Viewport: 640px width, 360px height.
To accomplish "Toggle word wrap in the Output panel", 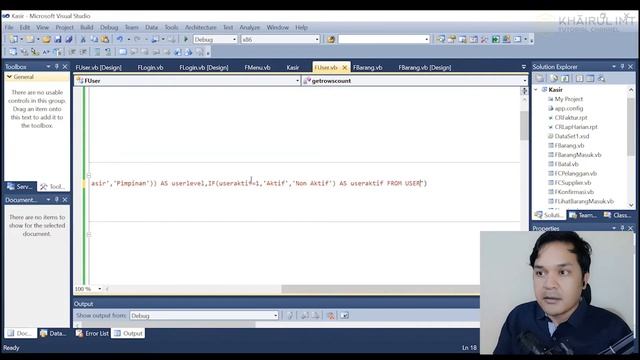I will pos(344,316).
